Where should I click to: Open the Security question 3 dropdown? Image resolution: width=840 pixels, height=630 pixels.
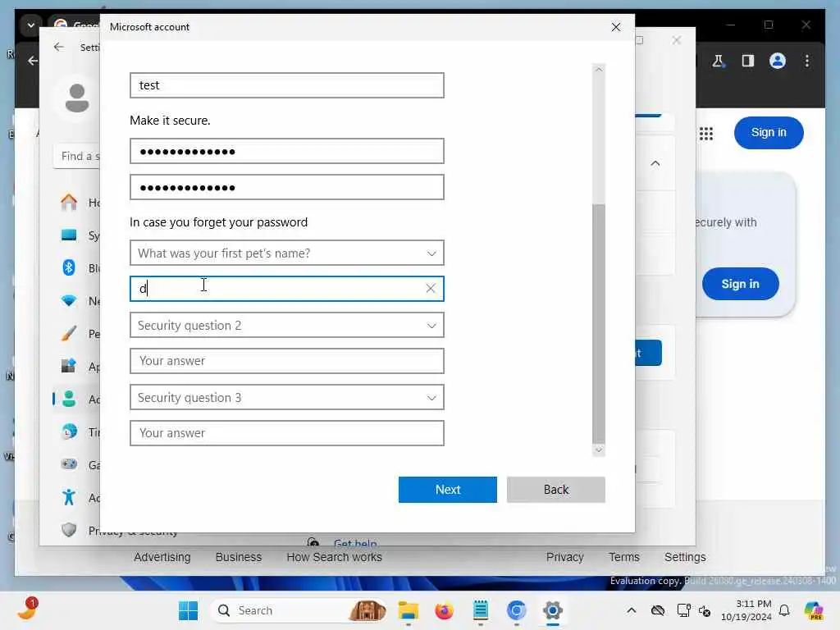(x=286, y=398)
